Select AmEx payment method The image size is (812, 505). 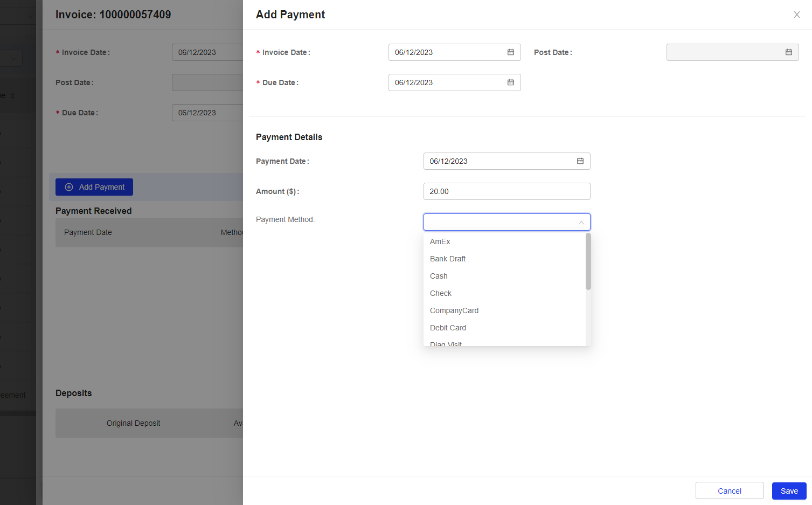pos(504,241)
